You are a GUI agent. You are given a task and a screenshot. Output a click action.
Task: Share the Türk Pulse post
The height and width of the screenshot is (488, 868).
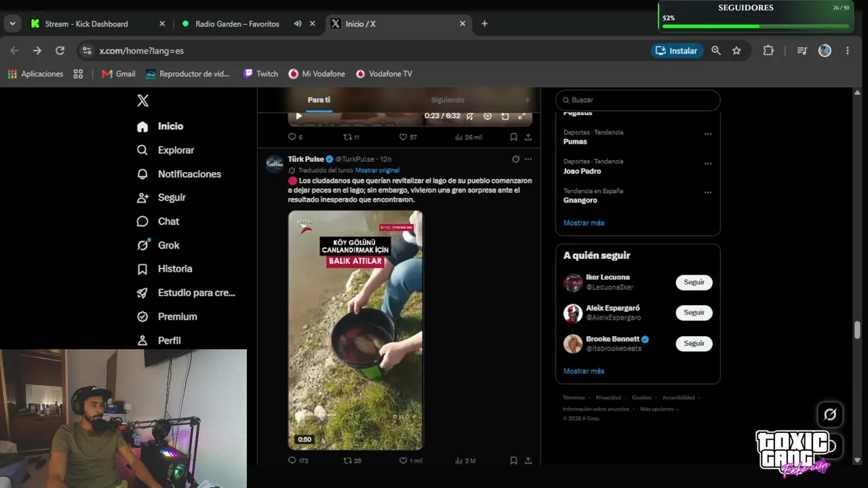coord(528,461)
